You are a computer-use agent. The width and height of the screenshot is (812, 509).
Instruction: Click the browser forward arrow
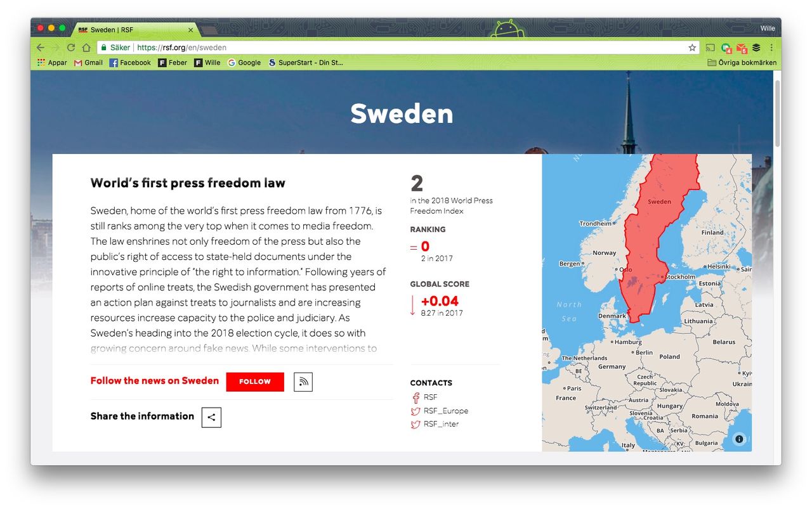coord(56,48)
